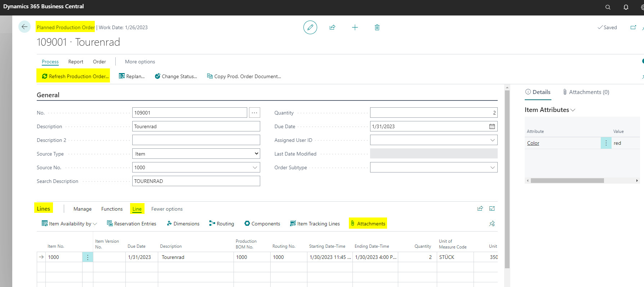The height and width of the screenshot is (287, 644).
Task: Open the Assigned User ID dropdown
Action: tap(492, 140)
